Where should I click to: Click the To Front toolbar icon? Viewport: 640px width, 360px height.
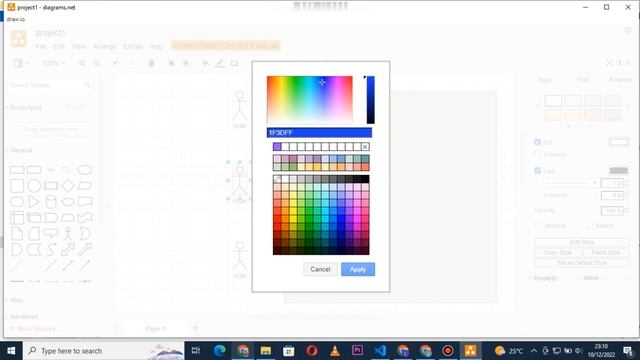[x=171, y=63]
